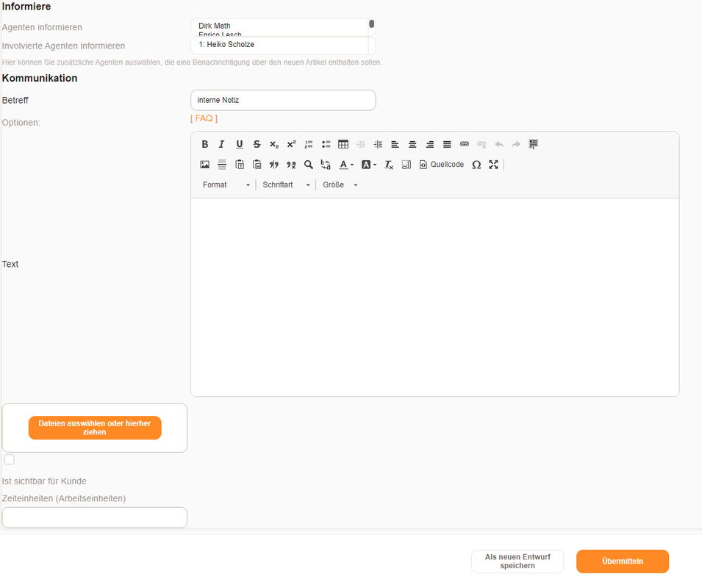702x588 pixels.
Task: Insert a numbered list
Action: coord(309,144)
